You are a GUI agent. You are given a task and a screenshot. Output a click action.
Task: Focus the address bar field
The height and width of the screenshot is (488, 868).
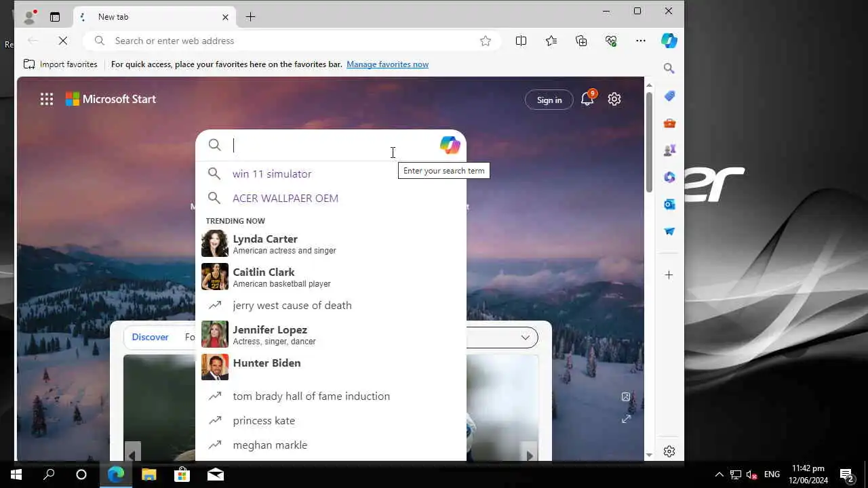[292, 41]
